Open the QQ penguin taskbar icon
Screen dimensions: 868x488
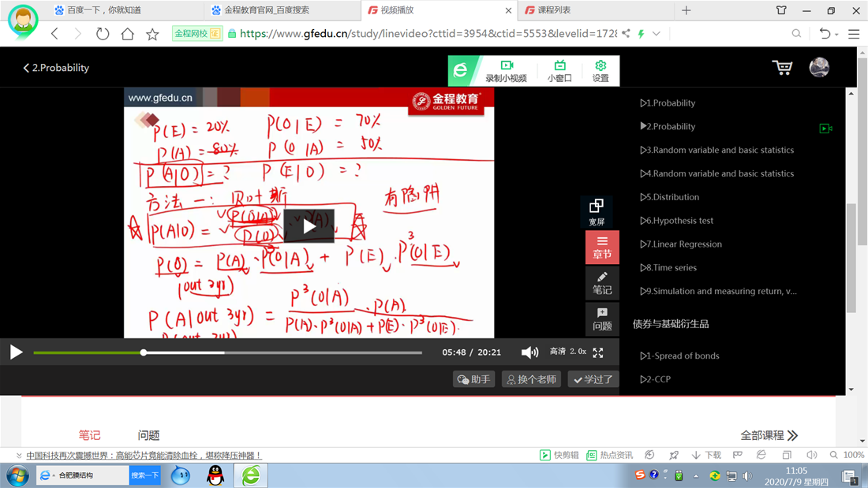[215, 475]
